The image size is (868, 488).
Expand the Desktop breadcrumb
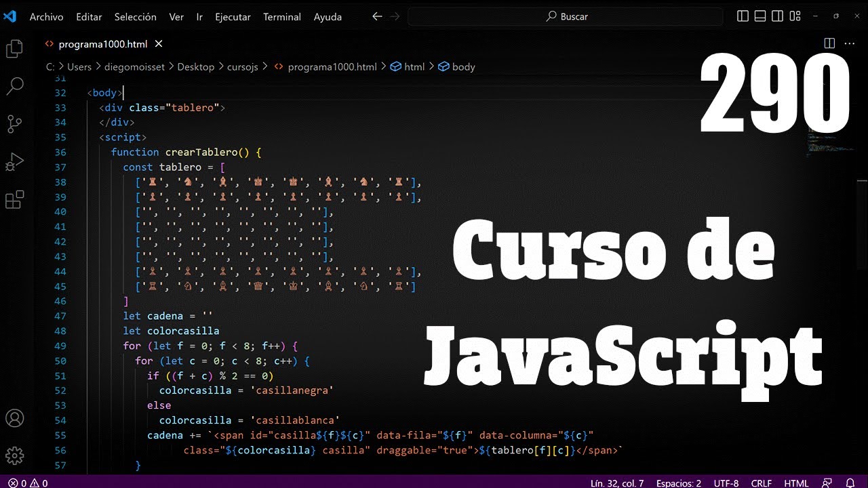pyautogui.click(x=196, y=66)
